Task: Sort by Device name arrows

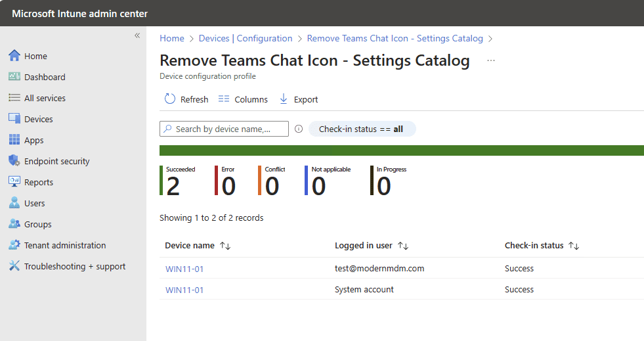Action: coord(225,246)
